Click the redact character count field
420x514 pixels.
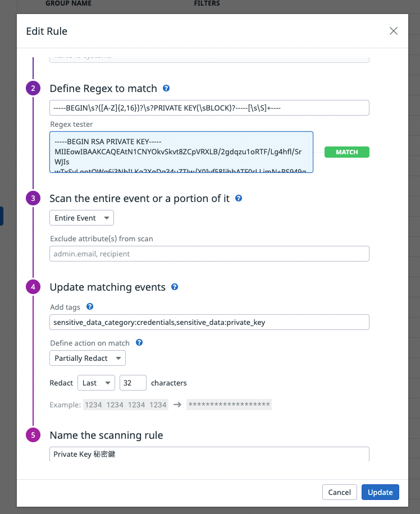(x=133, y=383)
